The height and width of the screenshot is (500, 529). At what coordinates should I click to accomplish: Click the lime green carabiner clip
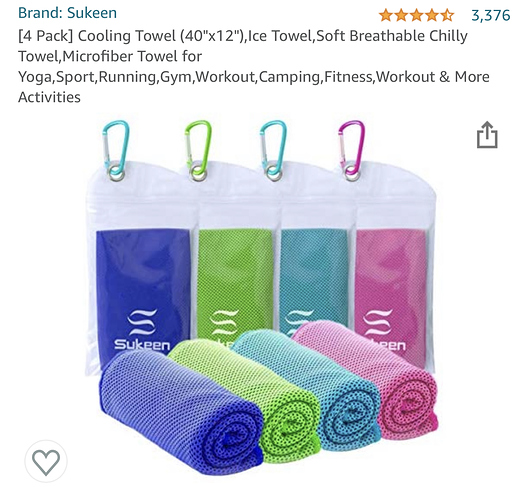tap(198, 150)
